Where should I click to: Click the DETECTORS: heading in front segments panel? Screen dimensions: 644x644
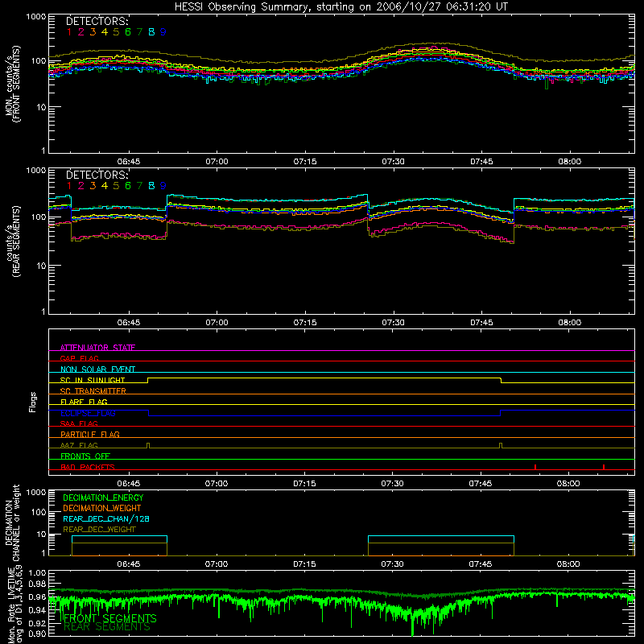click(x=97, y=21)
